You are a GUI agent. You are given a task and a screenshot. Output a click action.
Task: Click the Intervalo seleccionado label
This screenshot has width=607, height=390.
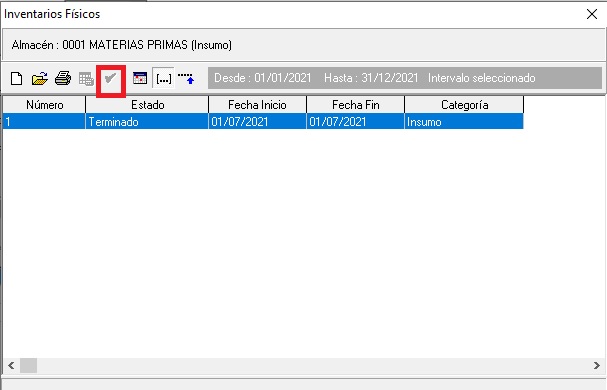coord(482,78)
